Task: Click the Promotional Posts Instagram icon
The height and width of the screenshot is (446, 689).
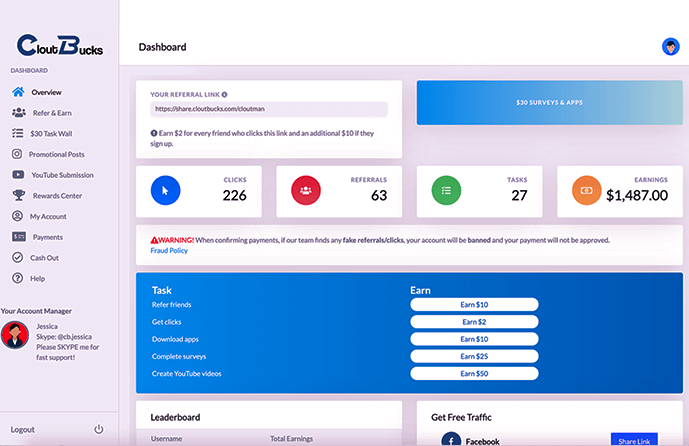Action: pos(17,154)
